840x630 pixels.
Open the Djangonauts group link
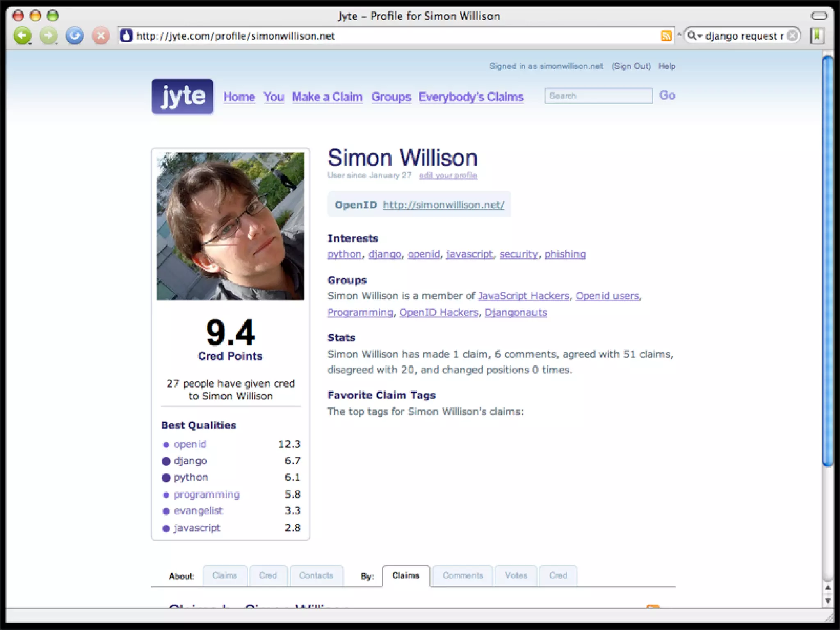[516, 313]
